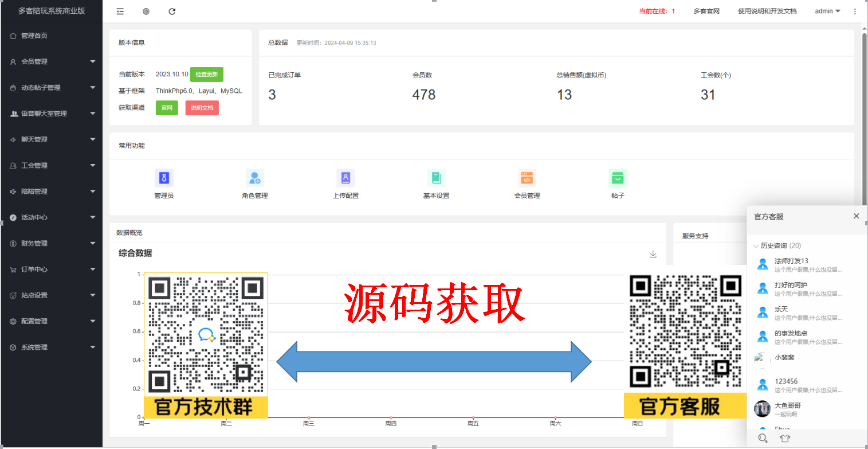This screenshot has height=449, width=868.
Task: Click the 检查更新 button
Action: [x=207, y=75]
